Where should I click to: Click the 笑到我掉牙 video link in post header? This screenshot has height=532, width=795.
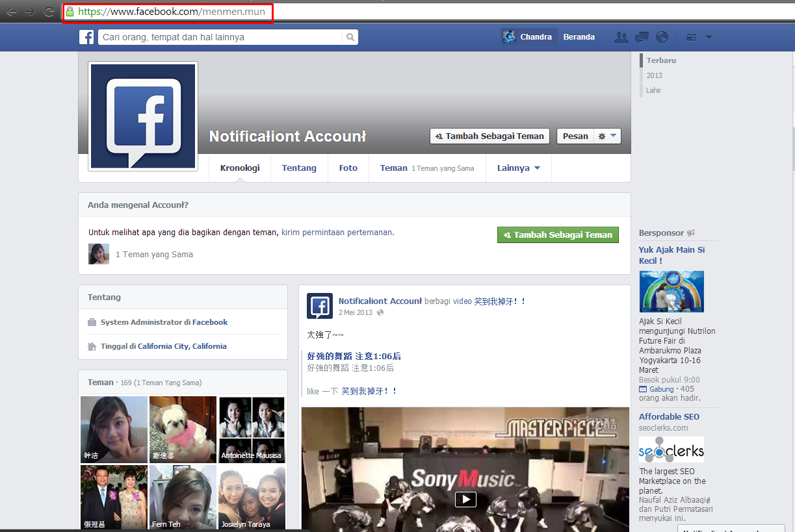(x=500, y=301)
